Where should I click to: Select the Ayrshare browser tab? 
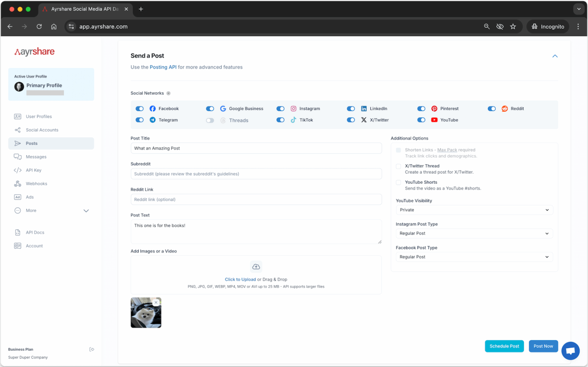(x=85, y=8)
